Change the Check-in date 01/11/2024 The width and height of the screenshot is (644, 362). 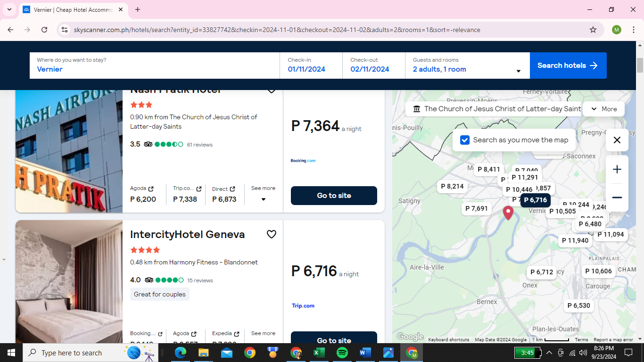(311, 66)
